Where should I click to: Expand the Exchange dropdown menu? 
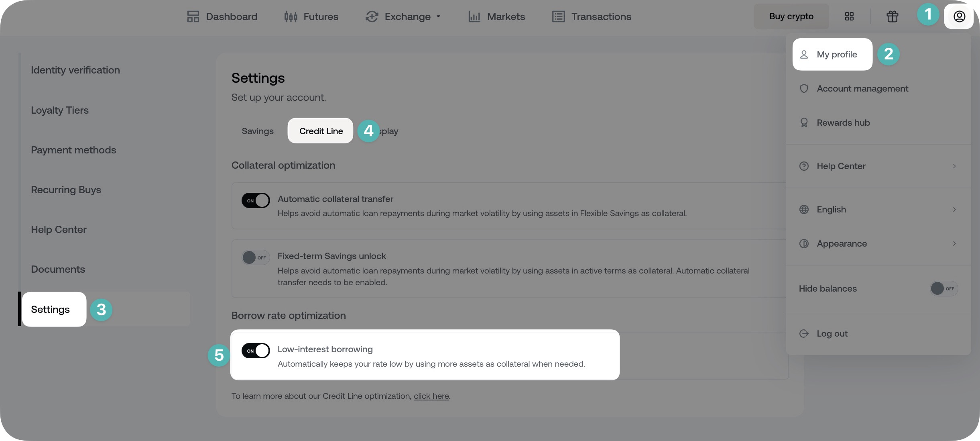(x=403, y=16)
